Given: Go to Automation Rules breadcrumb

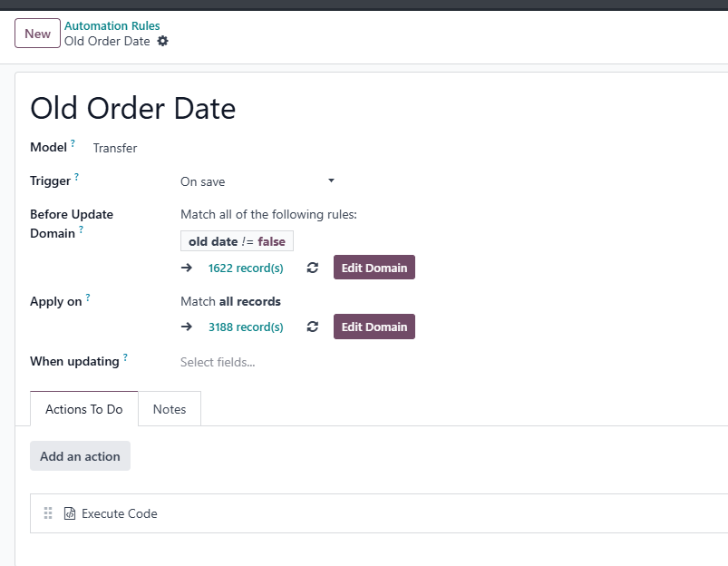Looking at the screenshot, I should point(112,25).
